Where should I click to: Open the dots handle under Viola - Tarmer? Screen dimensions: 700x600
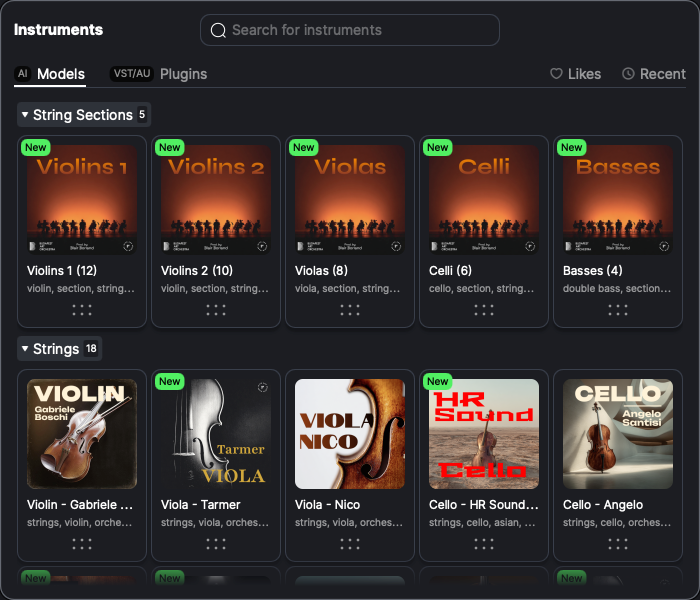pyautogui.click(x=216, y=544)
